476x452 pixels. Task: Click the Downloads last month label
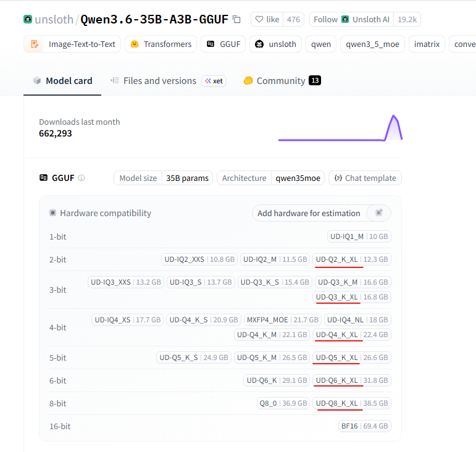(80, 122)
